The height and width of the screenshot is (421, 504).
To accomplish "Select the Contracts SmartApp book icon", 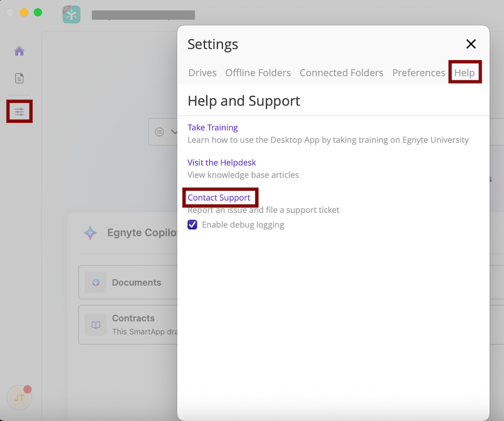I will 95,325.
